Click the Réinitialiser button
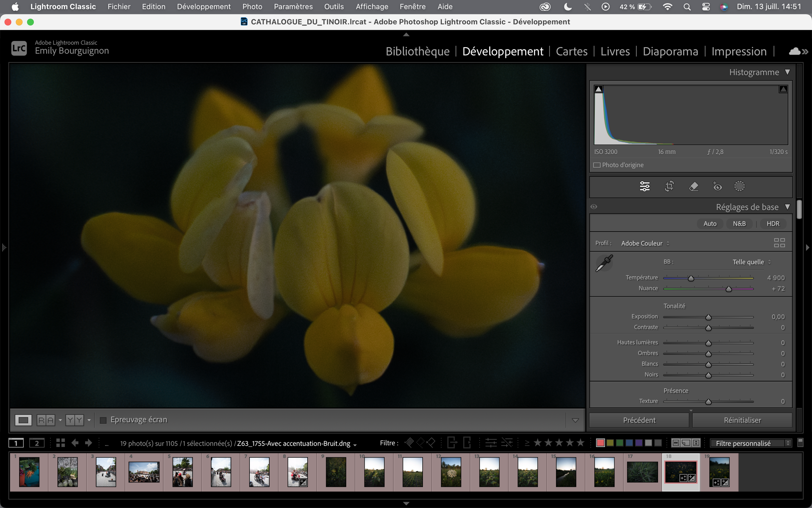Image resolution: width=812 pixels, height=508 pixels. 742,420
